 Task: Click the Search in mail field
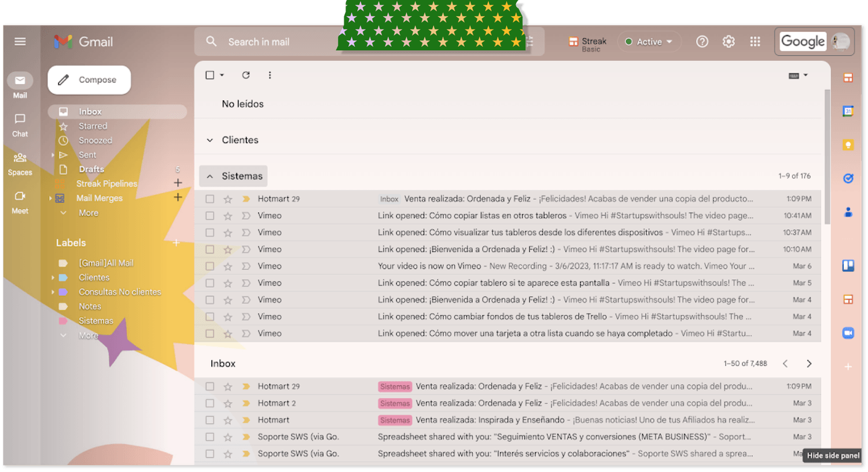[369, 42]
